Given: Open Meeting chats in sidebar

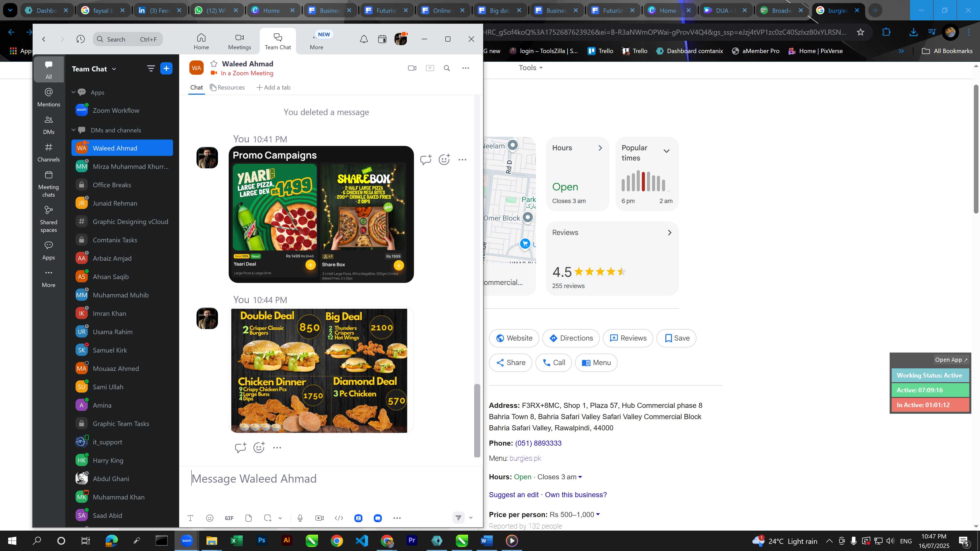Looking at the screenshot, I should tap(49, 184).
